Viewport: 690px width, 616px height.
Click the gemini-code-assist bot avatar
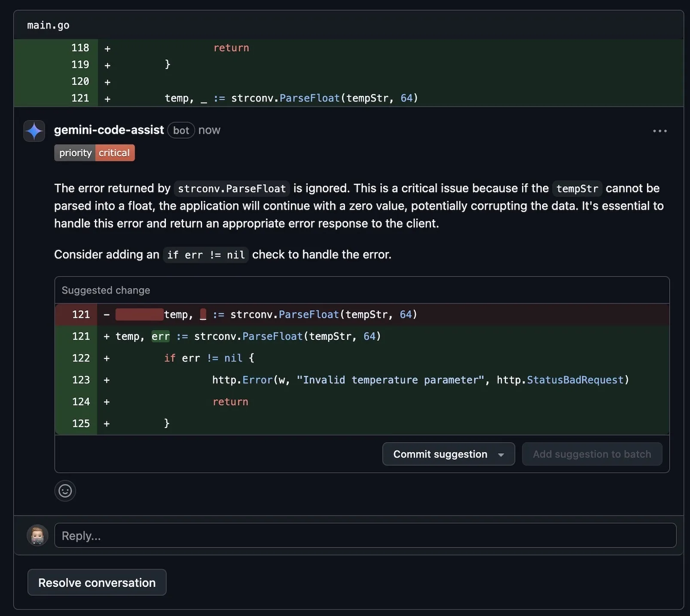[34, 131]
